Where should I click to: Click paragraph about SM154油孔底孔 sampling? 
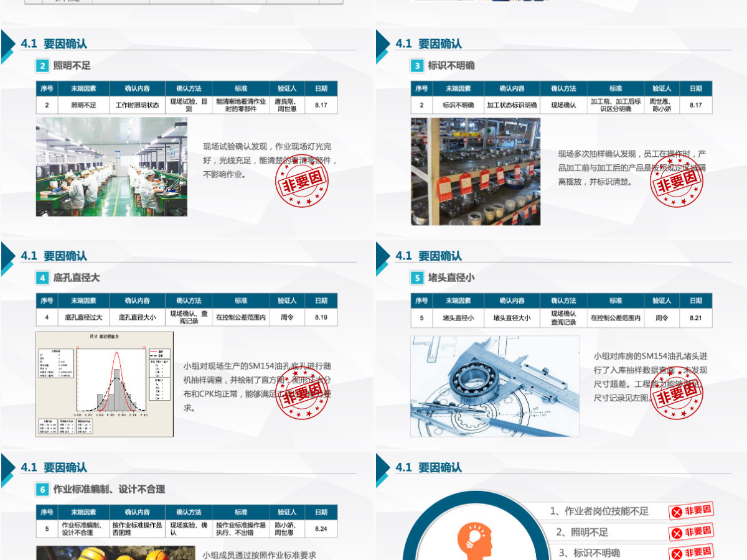257,386
